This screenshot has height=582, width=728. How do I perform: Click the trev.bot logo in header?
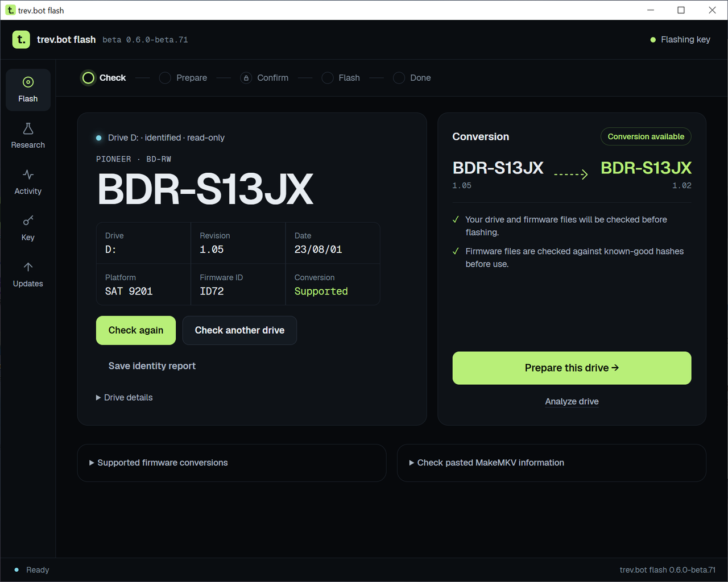point(21,39)
